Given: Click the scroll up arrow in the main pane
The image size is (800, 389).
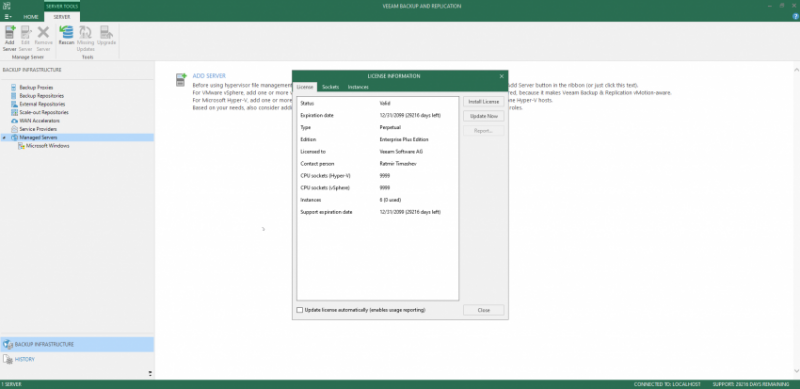Looking at the screenshot, I should point(796,69).
